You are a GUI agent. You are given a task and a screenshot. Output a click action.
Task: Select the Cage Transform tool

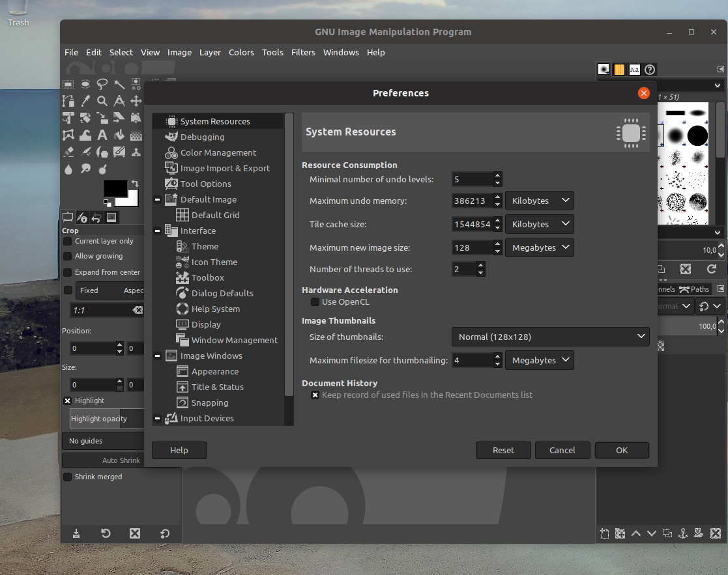[x=68, y=135]
